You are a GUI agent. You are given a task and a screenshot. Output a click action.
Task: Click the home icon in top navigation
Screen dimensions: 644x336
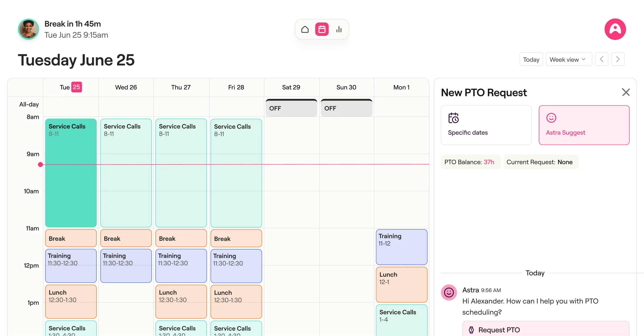pyautogui.click(x=305, y=29)
